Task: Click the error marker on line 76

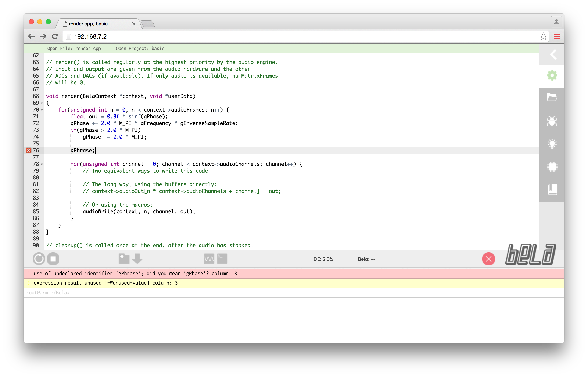Action: (x=29, y=150)
